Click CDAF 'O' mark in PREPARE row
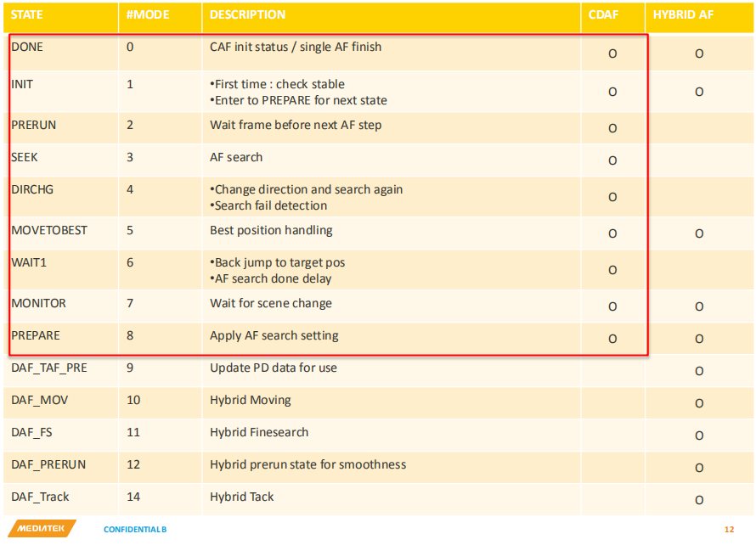Viewport: 756px width, 545px height. pyautogui.click(x=612, y=340)
